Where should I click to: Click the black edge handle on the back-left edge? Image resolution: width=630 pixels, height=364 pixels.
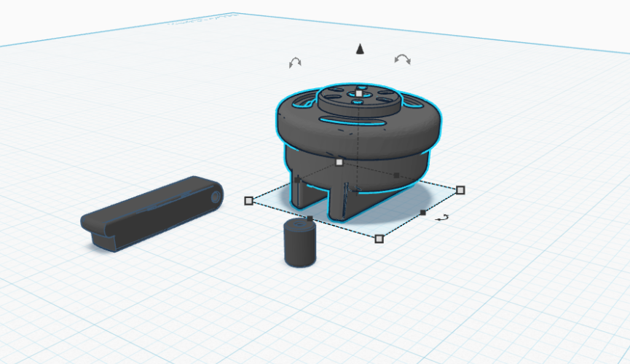[x=297, y=180]
